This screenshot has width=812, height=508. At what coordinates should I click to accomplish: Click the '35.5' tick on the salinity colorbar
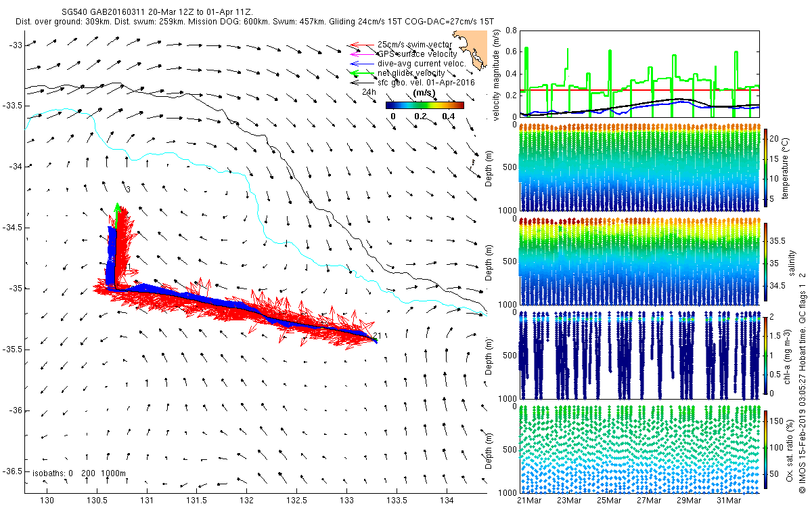click(x=778, y=240)
